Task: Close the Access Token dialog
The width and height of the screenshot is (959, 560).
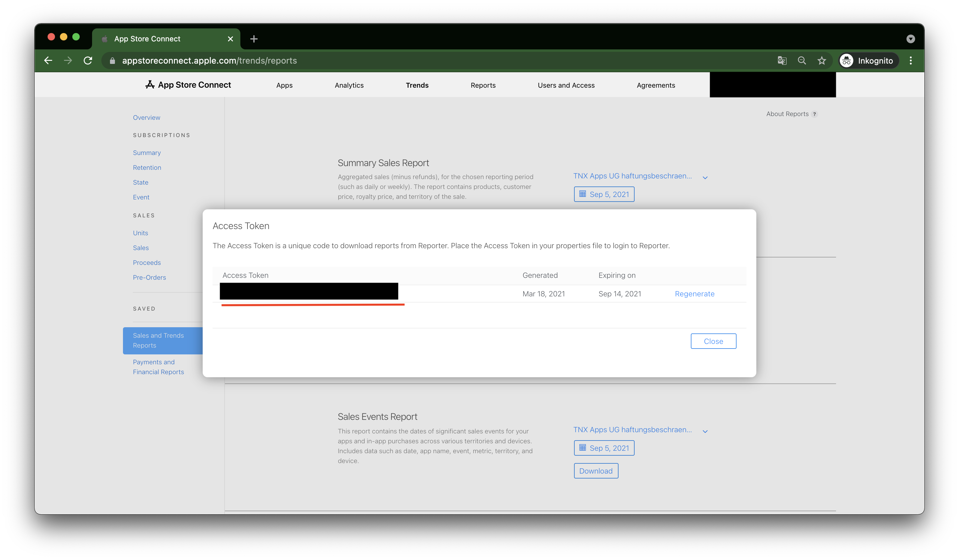Action: pyautogui.click(x=713, y=341)
